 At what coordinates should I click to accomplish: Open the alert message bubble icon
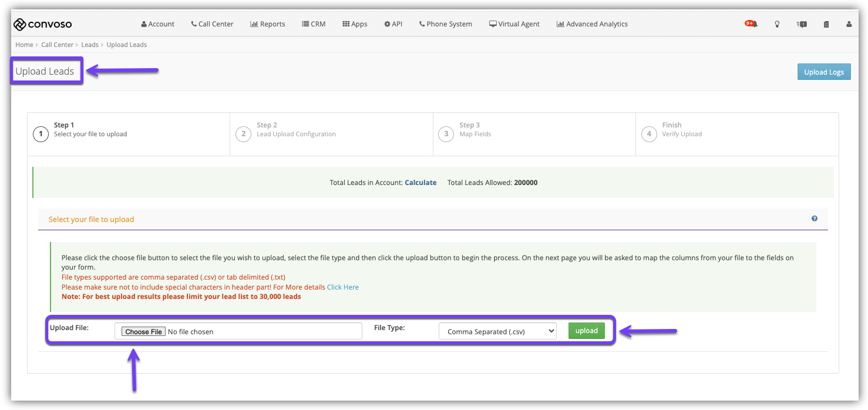click(x=802, y=24)
